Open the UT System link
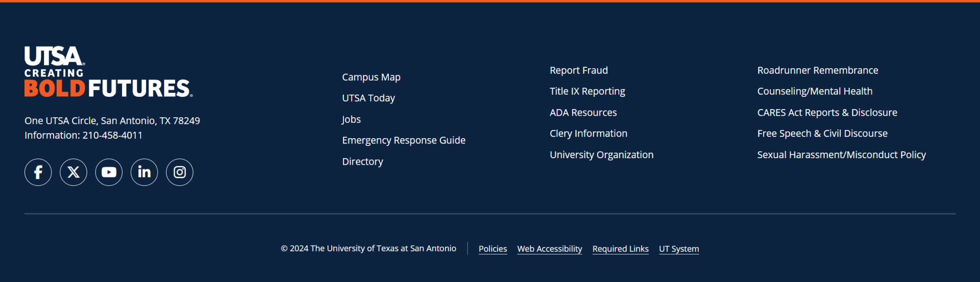The height and width of the screenshot is (282, 980). [679, 249]
